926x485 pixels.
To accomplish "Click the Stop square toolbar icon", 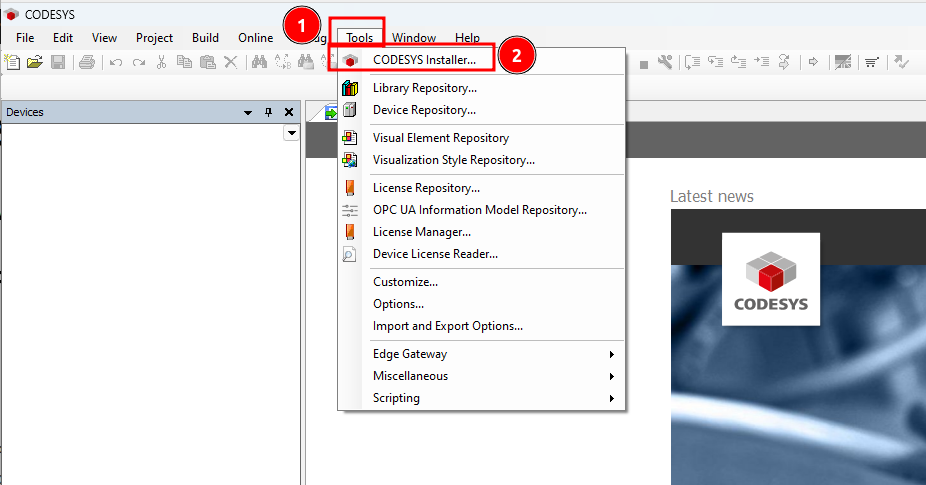I will tap(644, 64).
